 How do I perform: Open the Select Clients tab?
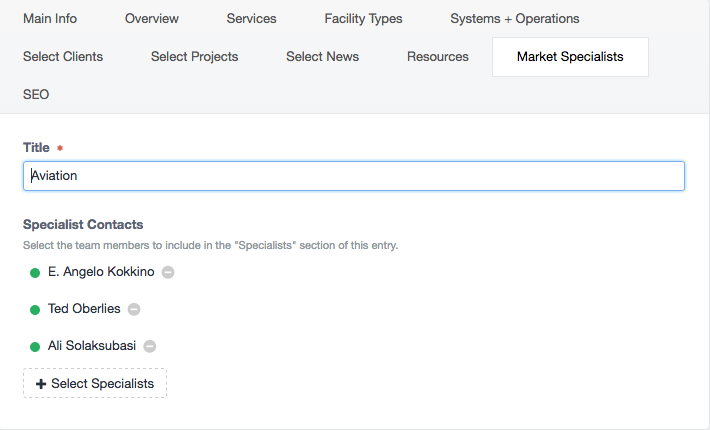(x=63, y=57)
